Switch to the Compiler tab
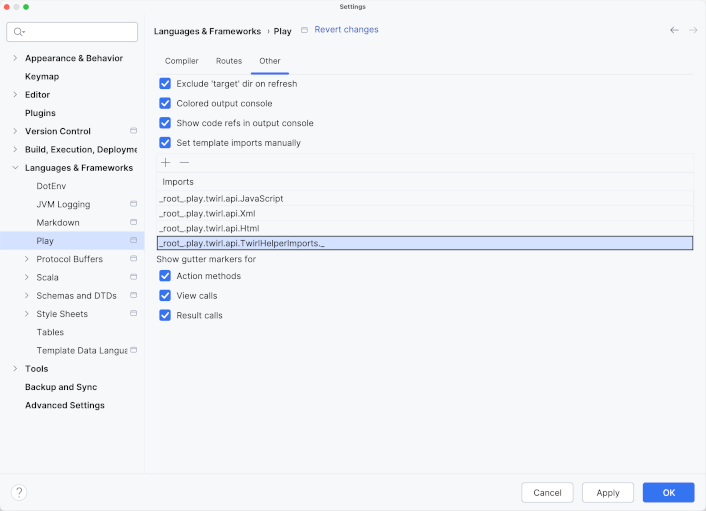The image size is (706, 511). (182, 61)
